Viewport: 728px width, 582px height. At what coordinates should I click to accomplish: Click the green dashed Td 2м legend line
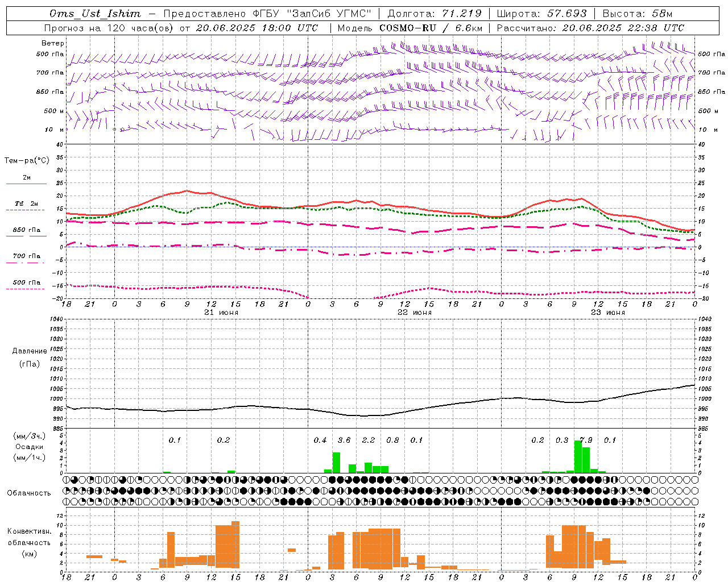(x=25, y=210)
